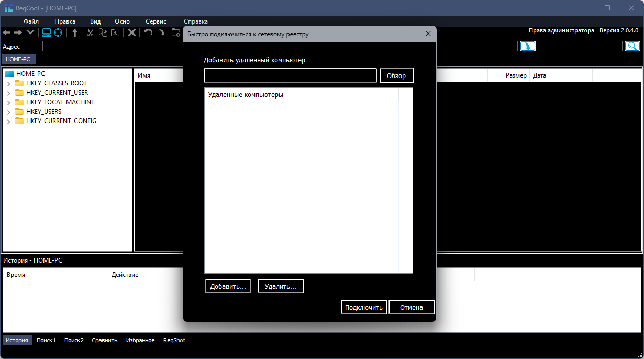Screen dimensions: 644x359
Task: Click the local computer registry icon
Action: pyautogui.click(x=46, y=32)
